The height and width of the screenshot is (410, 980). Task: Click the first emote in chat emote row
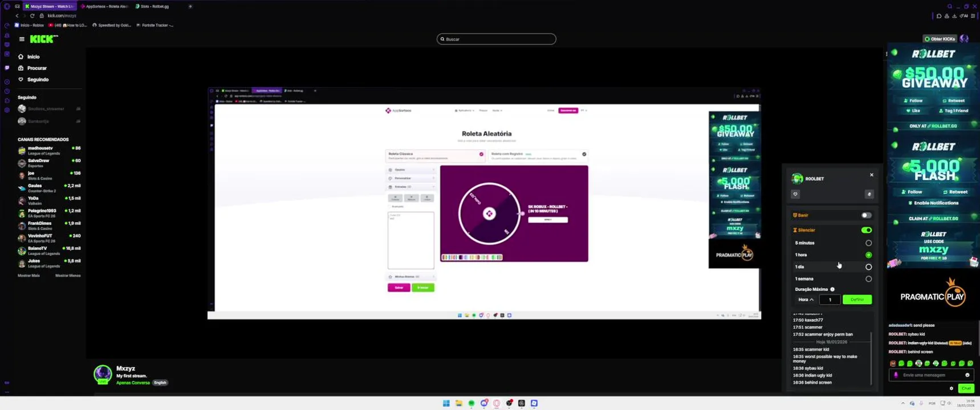click(x=893, y=363)
